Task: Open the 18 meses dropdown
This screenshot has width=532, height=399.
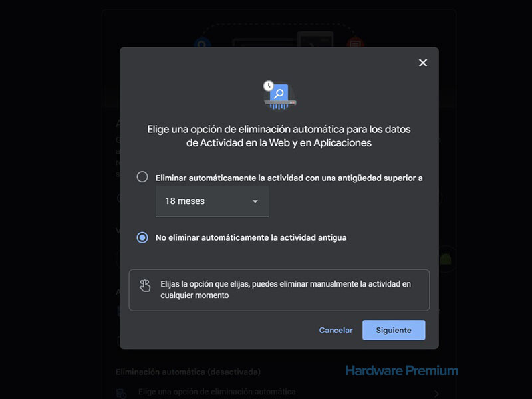Action: (x=212, y=201)
